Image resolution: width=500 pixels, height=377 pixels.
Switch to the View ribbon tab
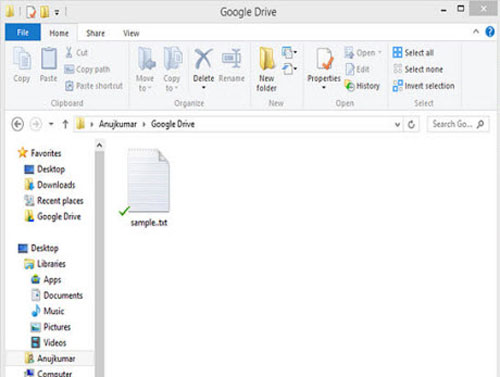click(131, 33)
